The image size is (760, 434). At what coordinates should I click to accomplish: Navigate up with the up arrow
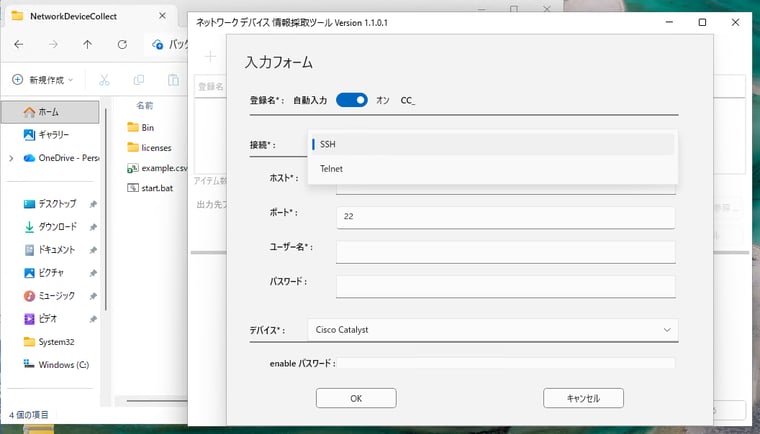[87, 44]
